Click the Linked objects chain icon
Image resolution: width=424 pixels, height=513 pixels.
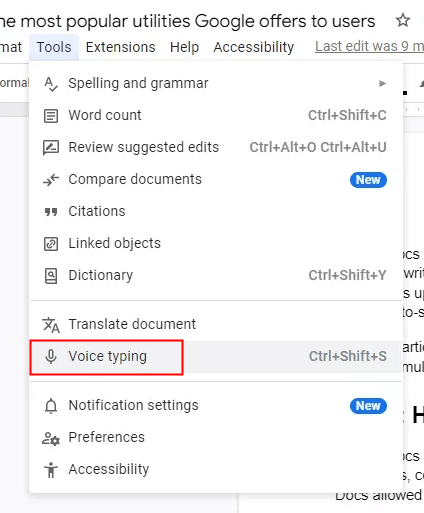(51, 244)
